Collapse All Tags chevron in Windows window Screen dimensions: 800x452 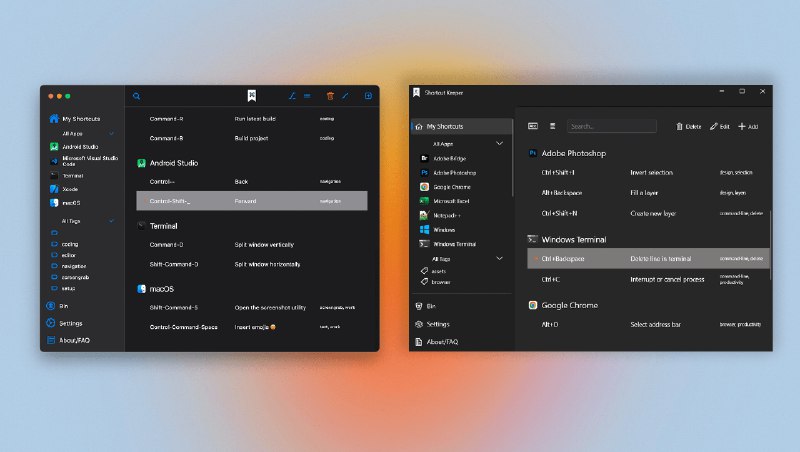point(499,259)
